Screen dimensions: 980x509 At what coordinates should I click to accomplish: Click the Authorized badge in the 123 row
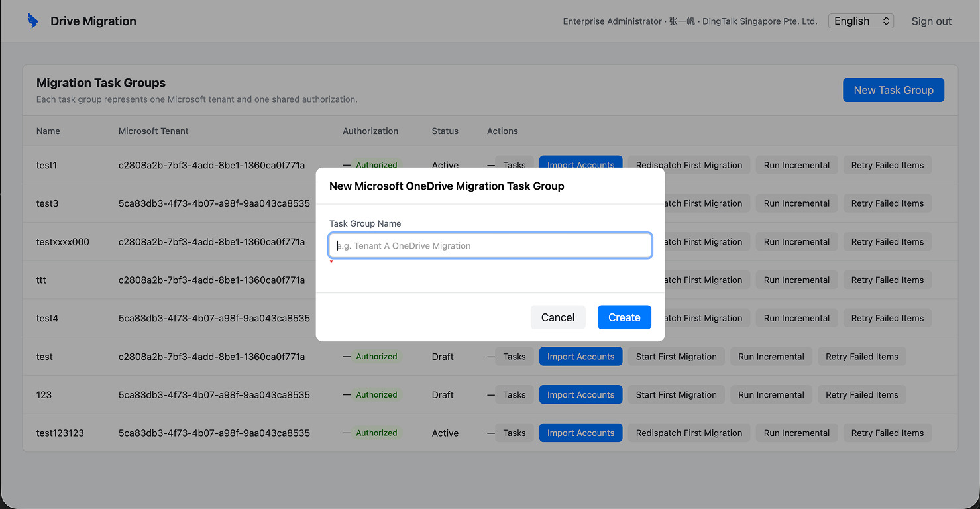pyautogui.click(x=376, y=395)
